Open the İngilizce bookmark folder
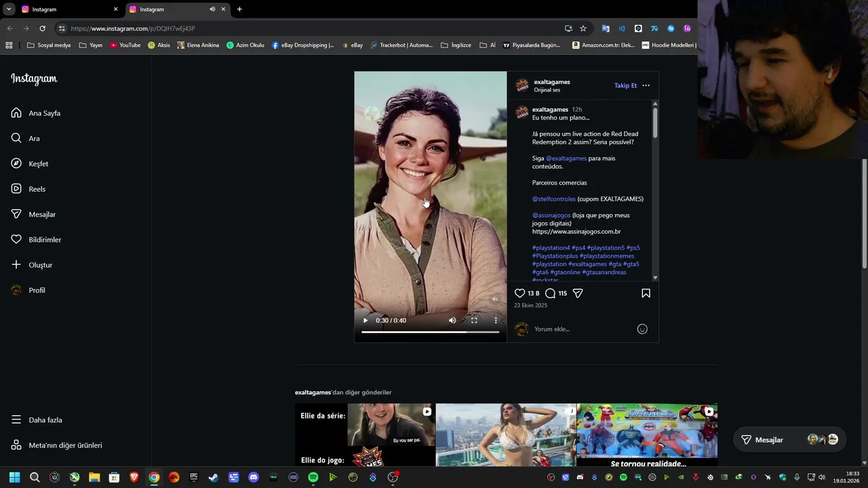 pos(456,45)
